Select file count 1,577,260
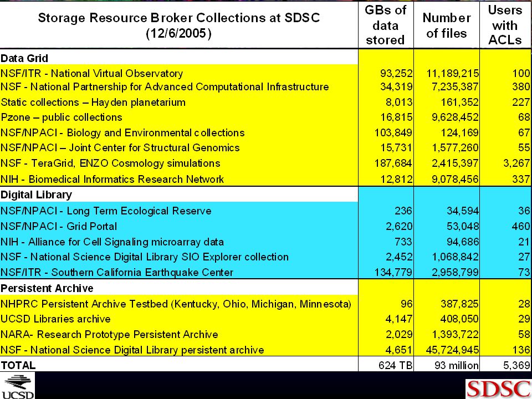The image size is (532, 399). [x=455, y=148]
